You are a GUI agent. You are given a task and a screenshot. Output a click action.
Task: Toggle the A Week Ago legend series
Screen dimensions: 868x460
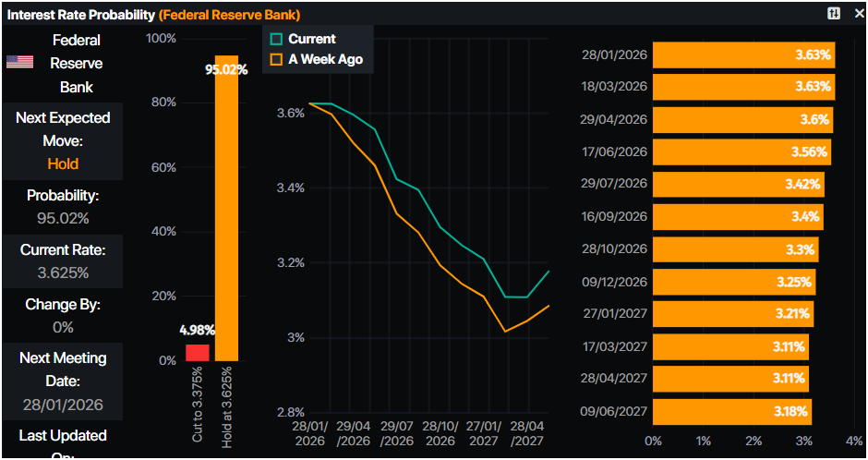[325, 59]
